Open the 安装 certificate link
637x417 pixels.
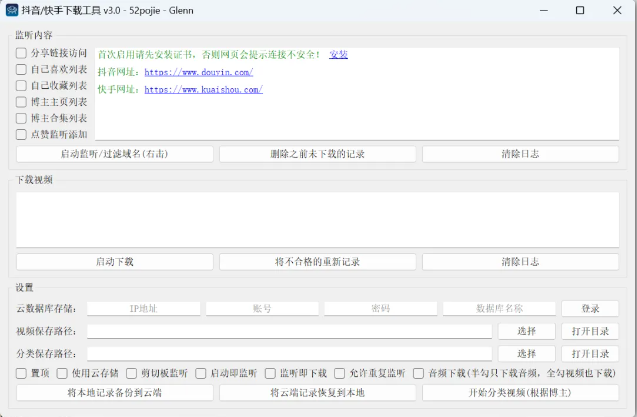pyautogui.click(x=338, y=54)
